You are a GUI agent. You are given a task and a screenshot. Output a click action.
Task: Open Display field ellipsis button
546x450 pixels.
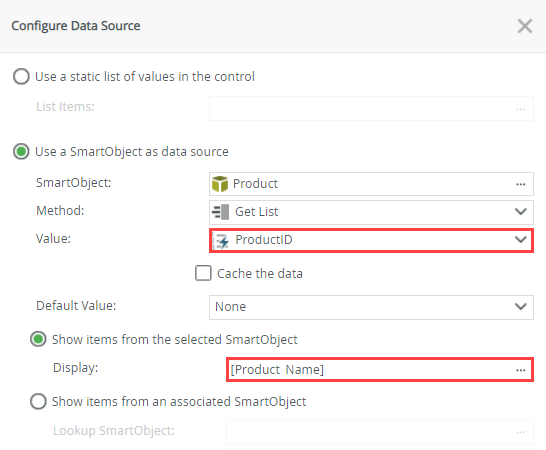(x=521, y=370)
